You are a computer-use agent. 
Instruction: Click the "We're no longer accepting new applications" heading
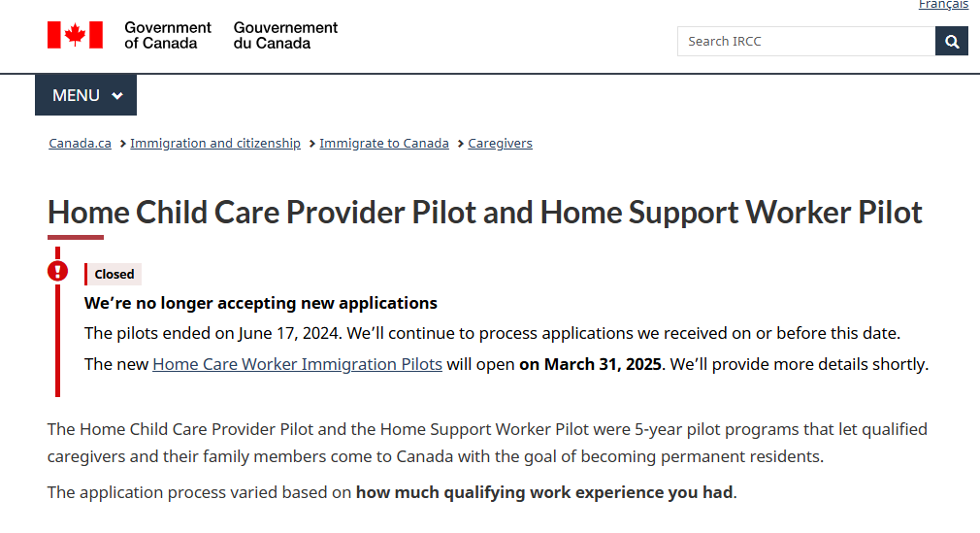[x=261, y=303]
